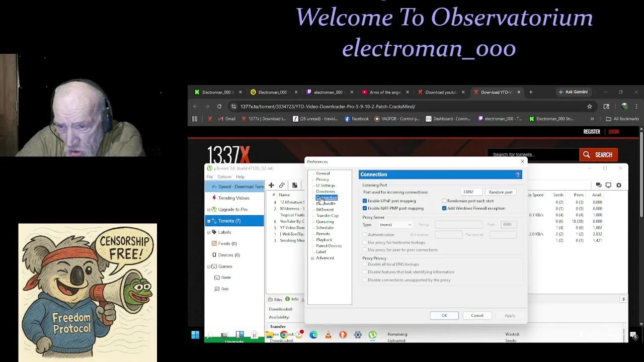Screen dimensions: 644x362
Task: Switch to the Info tab in detail pane
Action: 292,300
